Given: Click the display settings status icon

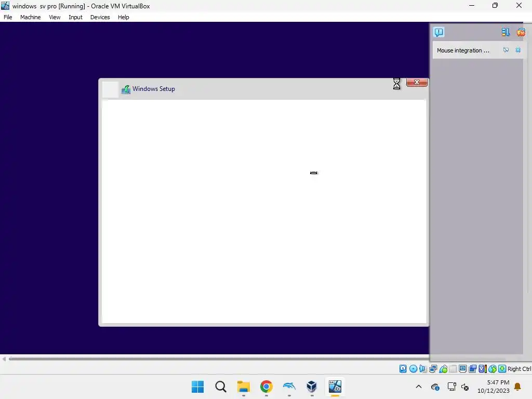Looking at the screenshot, I should [x=462, y=369].
